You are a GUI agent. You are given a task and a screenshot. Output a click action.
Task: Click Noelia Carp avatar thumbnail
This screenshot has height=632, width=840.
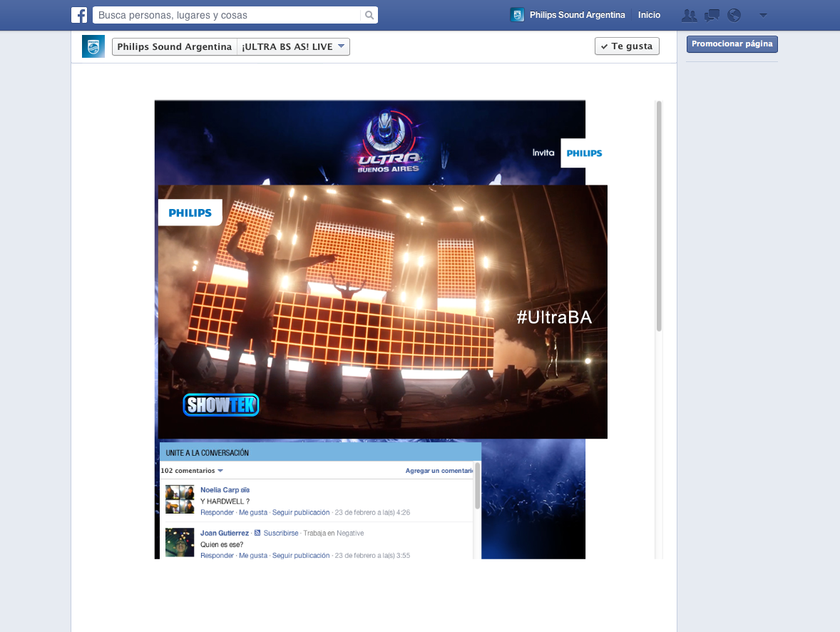pyautogui.click(x=180, y=499)
